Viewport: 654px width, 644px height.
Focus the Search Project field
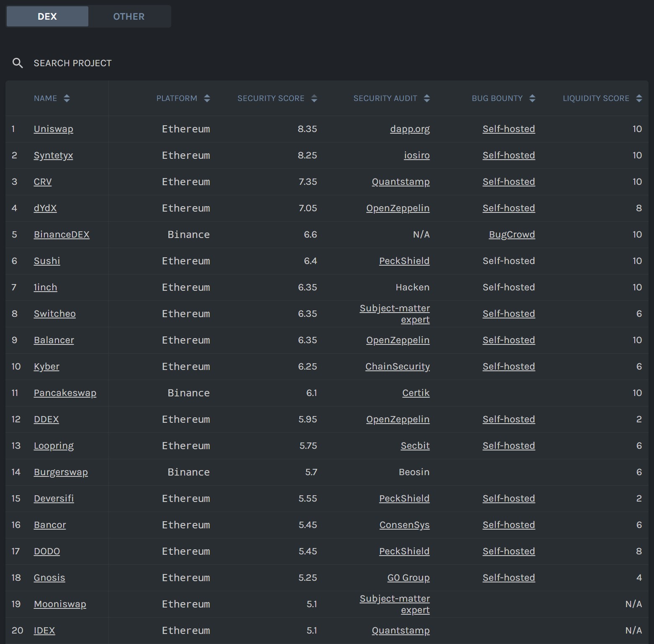(x=73, y=63)
